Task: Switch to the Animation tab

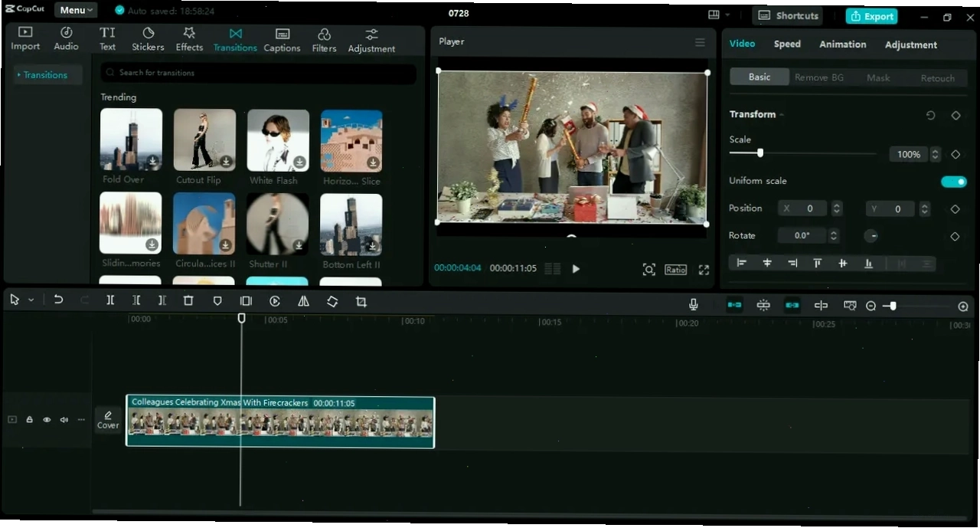Action: (x=842, y=44)
